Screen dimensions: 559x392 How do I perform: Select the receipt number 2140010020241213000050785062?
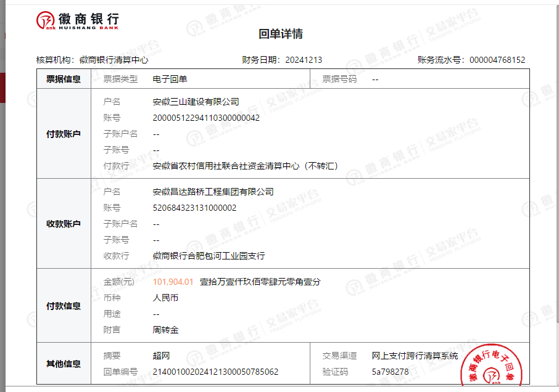(x=215, y=372)
